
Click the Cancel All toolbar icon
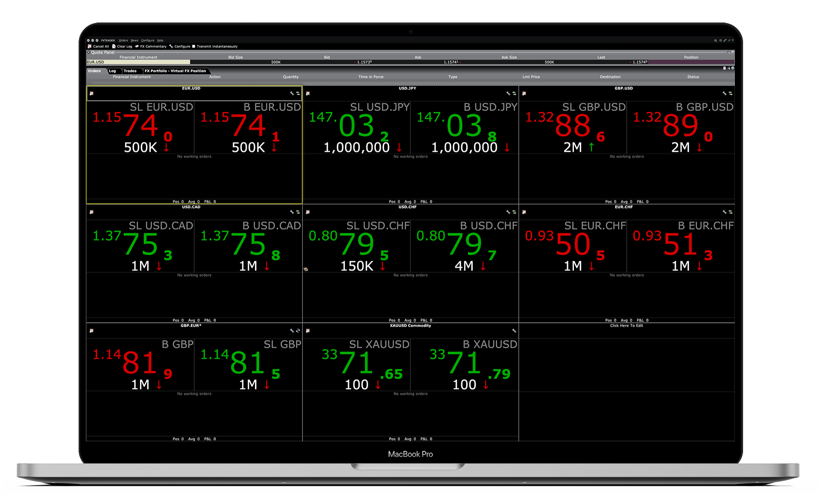[90, 46]
